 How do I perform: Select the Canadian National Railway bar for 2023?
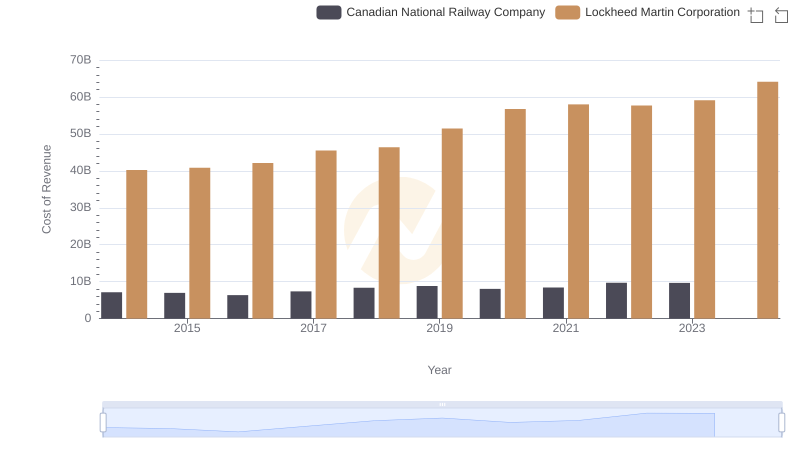pyautogui.click(x=679, y=300)
